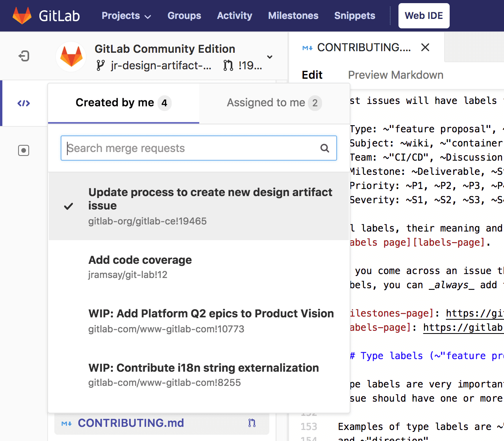Select the sign-out icon in left sidebar
This screenshot has width=504, height=441.
pyautogui.click(x=24, y=56)
